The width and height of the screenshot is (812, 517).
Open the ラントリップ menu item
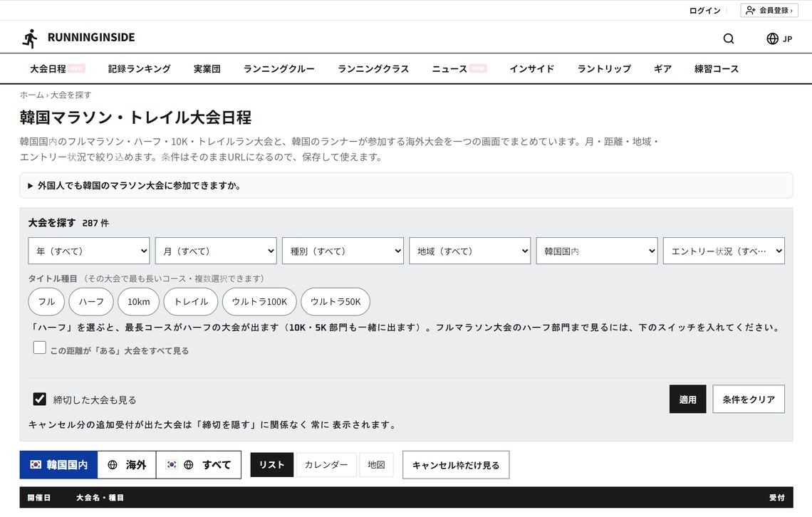click(x=604, y=69)
